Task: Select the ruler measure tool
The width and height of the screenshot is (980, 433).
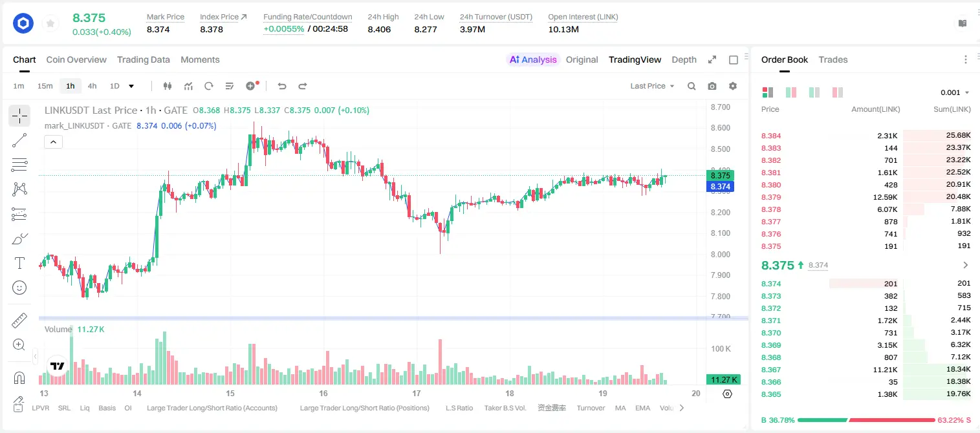Action: coord(19,321)
